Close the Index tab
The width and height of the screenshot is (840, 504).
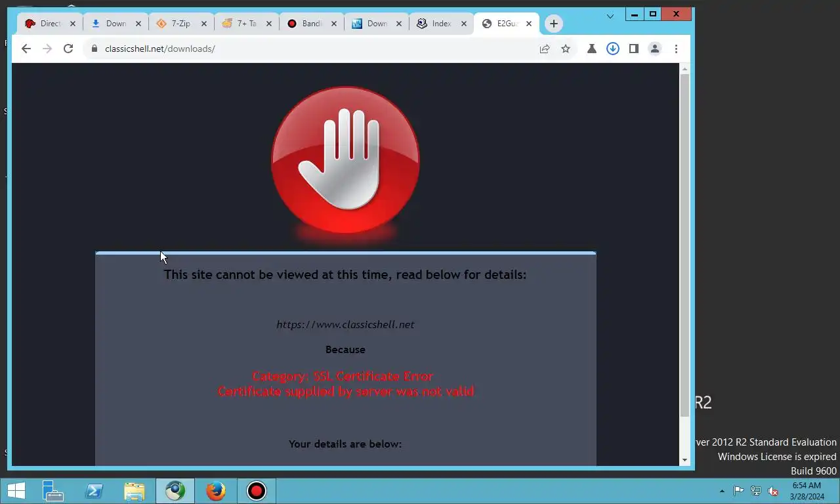463,24
